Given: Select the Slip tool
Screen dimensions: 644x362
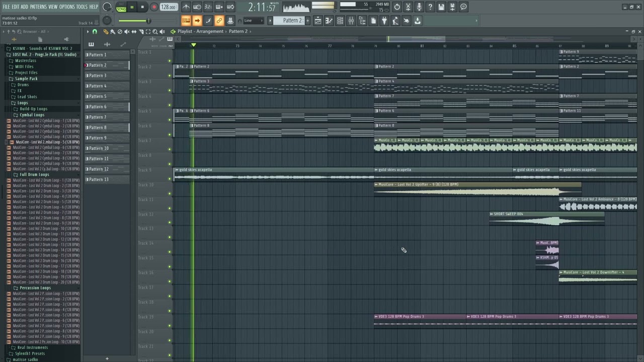Looking at the screenshot, I should [x=134, y=32].
